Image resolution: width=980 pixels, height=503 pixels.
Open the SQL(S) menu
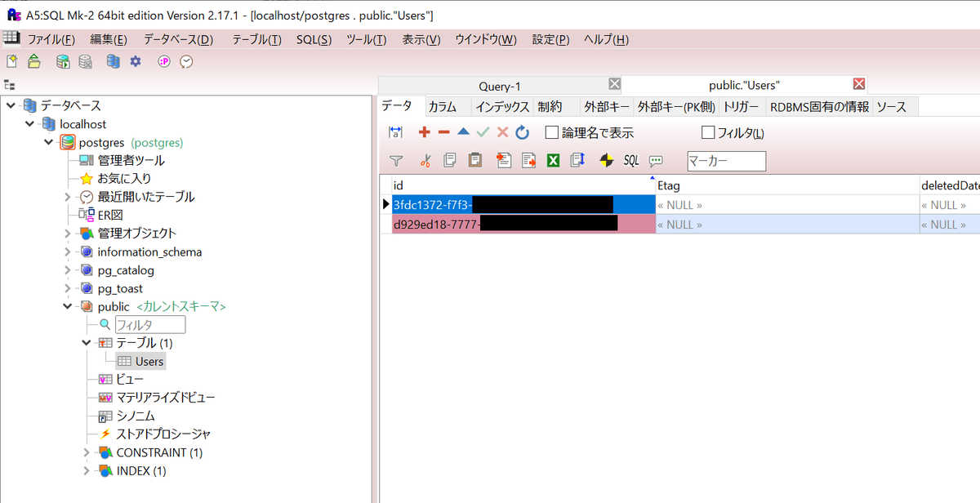pos(314,39)
